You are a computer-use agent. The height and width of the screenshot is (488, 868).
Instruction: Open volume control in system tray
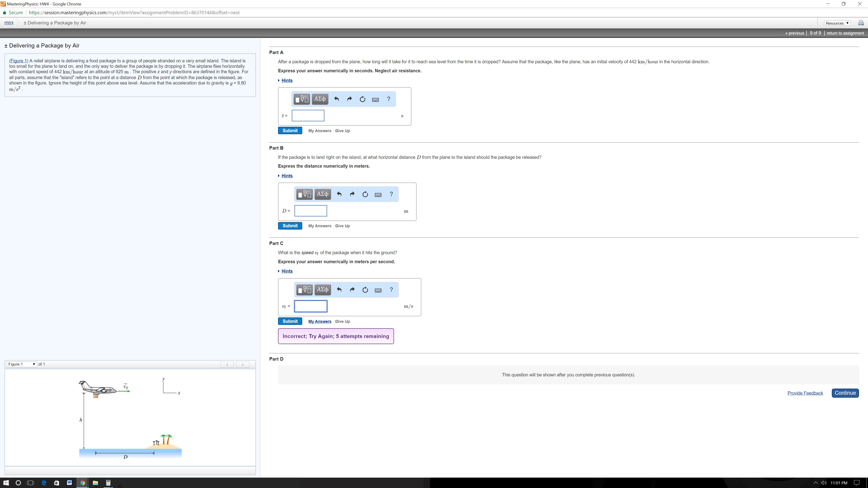[x=824, y=483]
